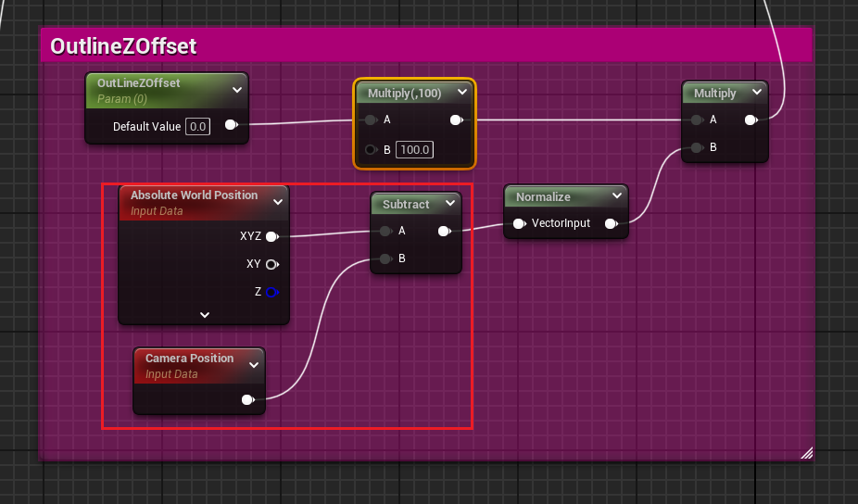Toggle the Subtract node header chevron

pos(449,204)
